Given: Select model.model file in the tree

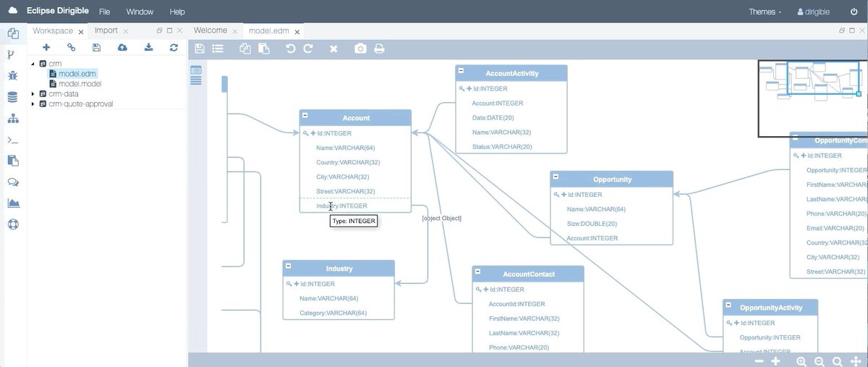Looking at the screenshot, I should 80,84.
